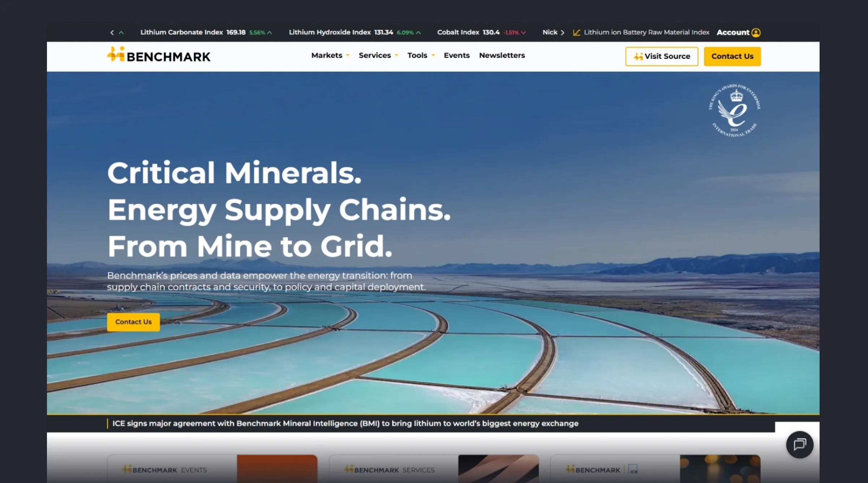Click the Visit Source button
This screenshot has width=868, height=483.
coord(662,56)
